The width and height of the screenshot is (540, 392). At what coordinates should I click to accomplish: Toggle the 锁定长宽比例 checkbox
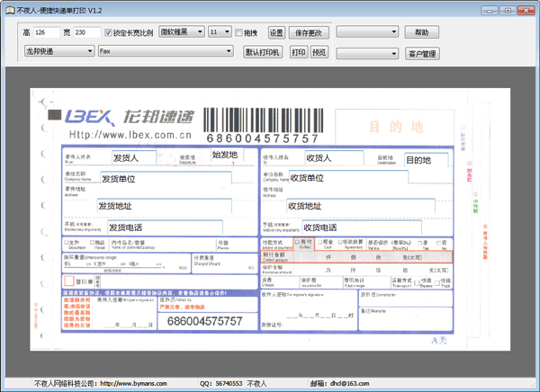[x=108, y=32]
